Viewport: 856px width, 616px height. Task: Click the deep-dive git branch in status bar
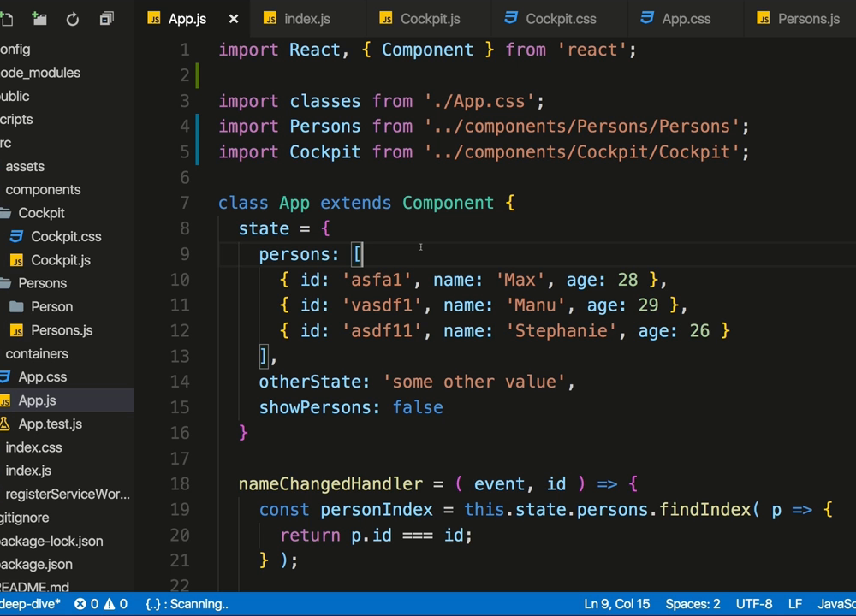click(x=30, y=604)
